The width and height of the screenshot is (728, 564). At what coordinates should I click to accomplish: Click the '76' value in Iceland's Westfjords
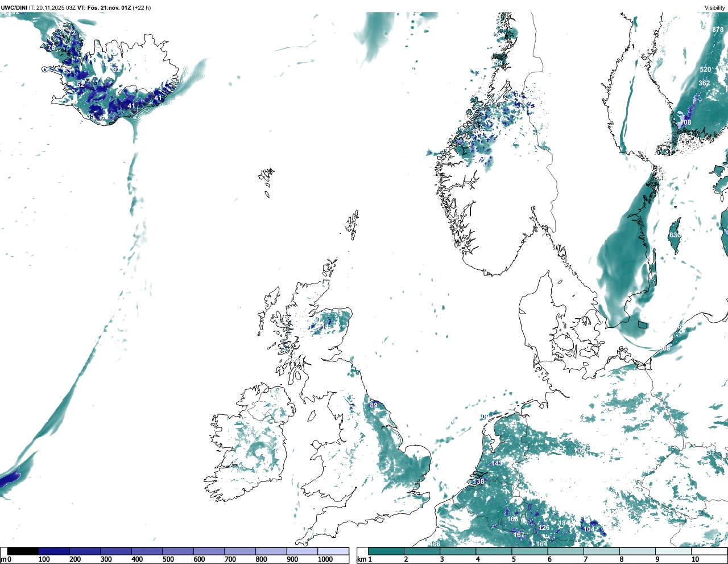[51, 48]
